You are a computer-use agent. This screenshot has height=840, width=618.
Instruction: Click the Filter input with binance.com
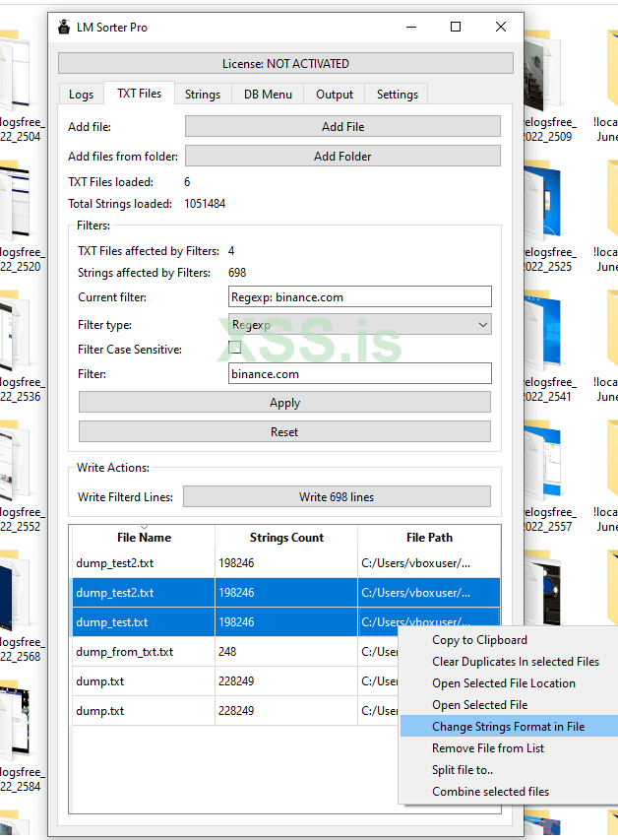(360, 374)
